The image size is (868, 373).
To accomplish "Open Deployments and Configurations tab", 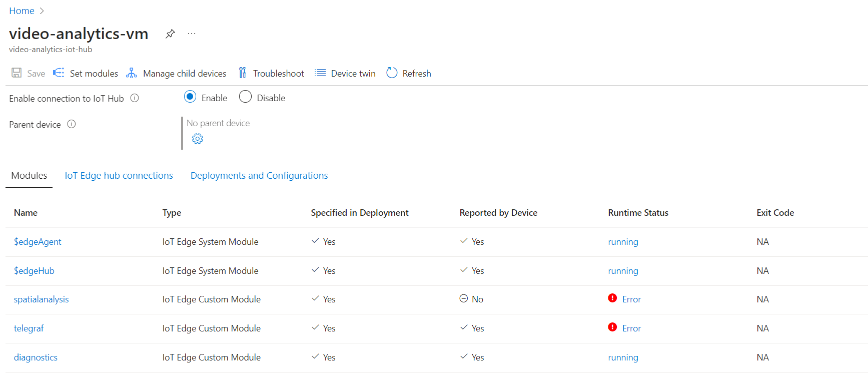I will pos(259,176).
